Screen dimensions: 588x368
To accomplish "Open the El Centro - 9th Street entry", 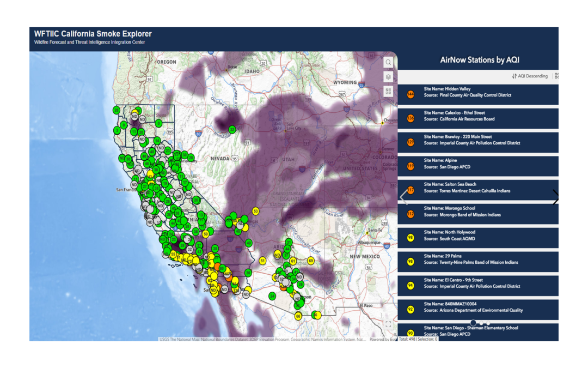I will 478,286.
